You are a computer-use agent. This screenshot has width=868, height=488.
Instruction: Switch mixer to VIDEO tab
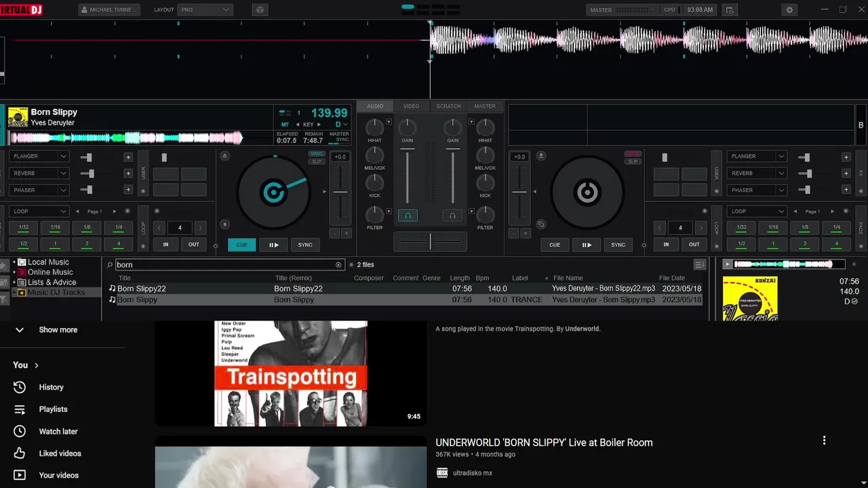[412, 106]
